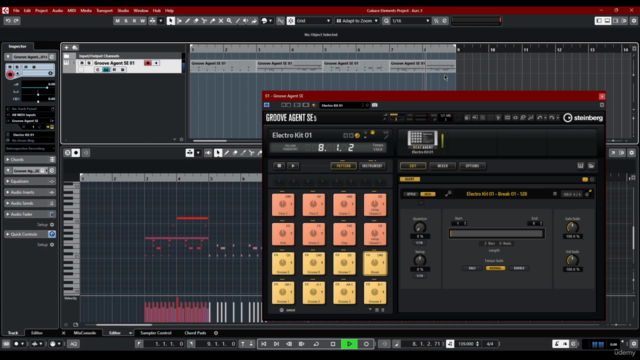Click the Setup gear under Audio Fader
The image size is (640, 360).
point(52,224)
